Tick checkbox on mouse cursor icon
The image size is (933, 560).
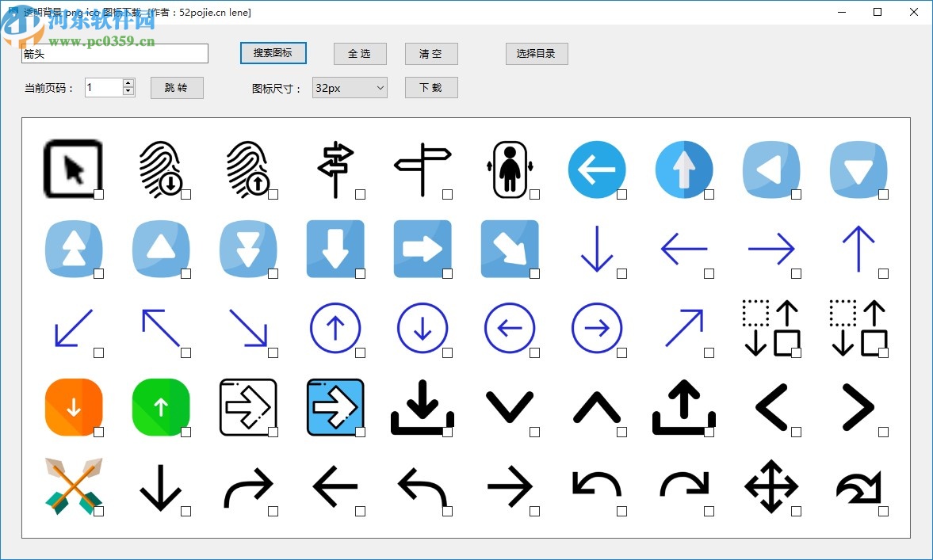click(99, 194)
